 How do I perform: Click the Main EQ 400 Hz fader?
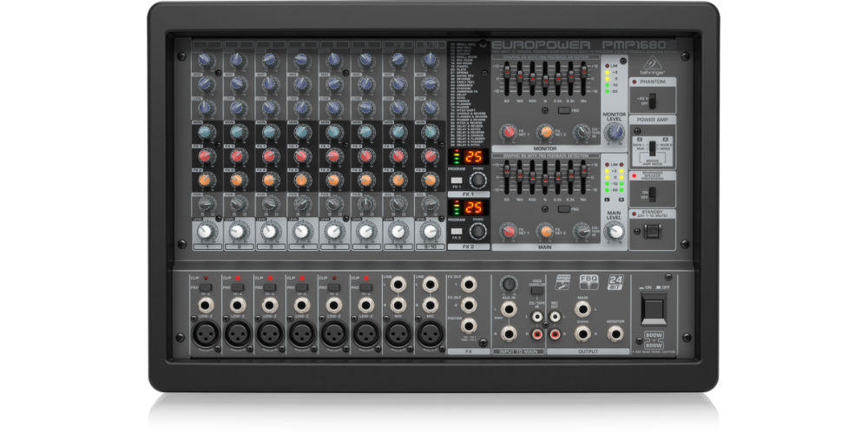click(x=533, y=177)
